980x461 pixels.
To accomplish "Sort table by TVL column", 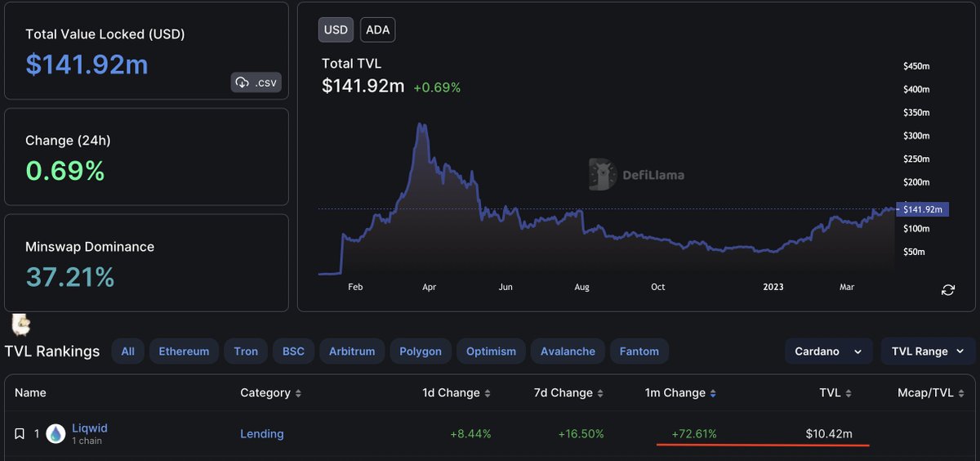I will click(x=835, y=393).
